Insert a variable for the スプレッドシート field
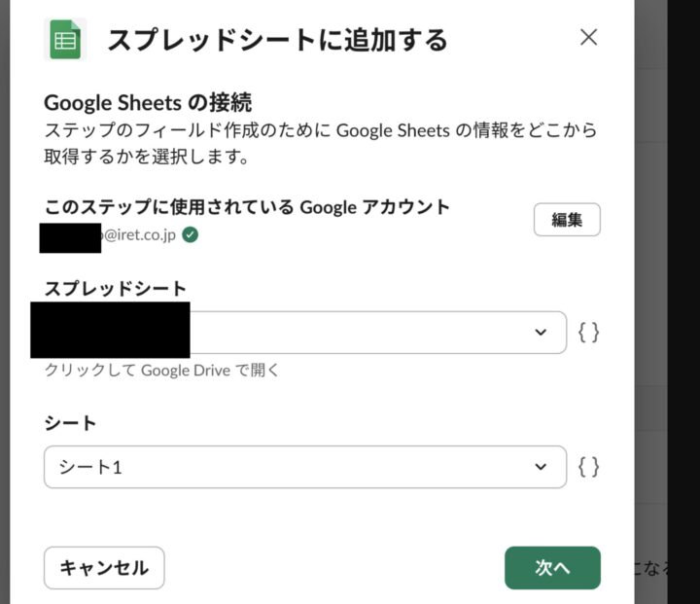 (x=588, y=333)
